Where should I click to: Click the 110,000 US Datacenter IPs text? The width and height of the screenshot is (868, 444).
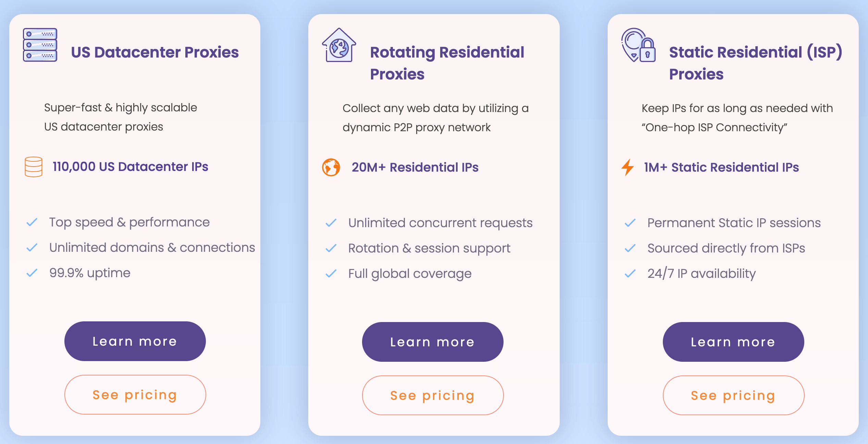(x=131, y=166)
